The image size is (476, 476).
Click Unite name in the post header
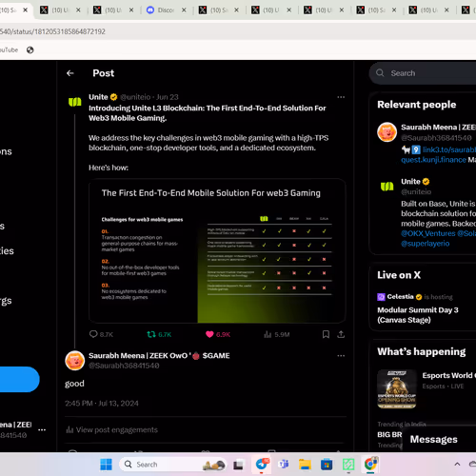pyautogui.click(x=98, y=97)
